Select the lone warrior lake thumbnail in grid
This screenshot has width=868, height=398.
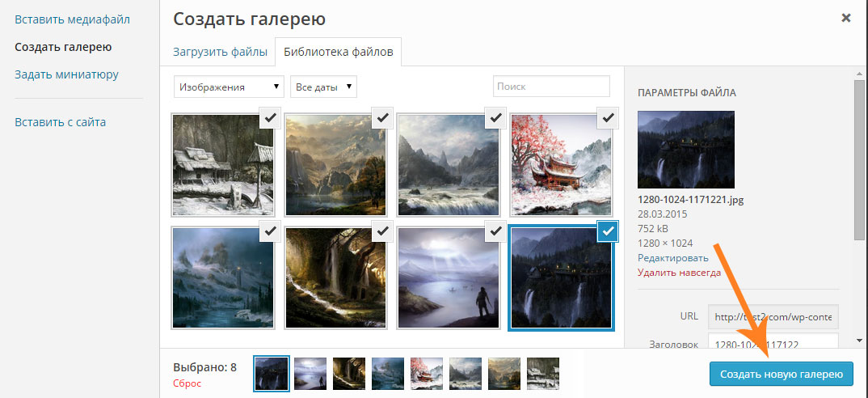(449, 277)
